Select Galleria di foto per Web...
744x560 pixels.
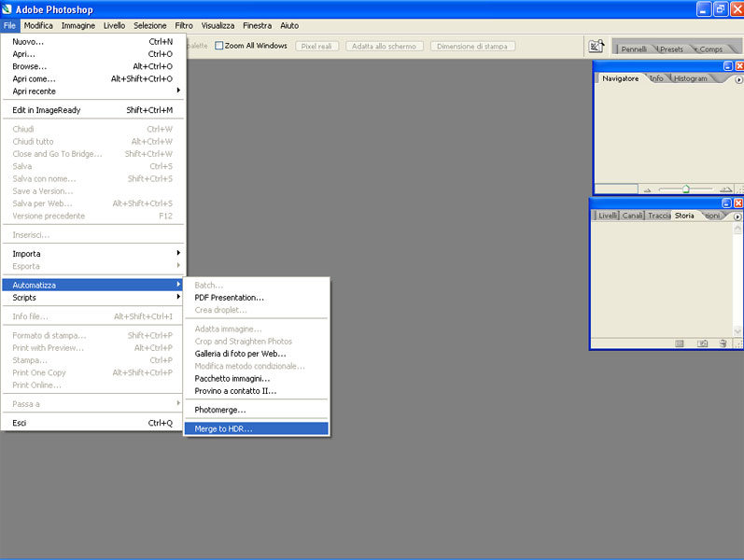[256, 354]
